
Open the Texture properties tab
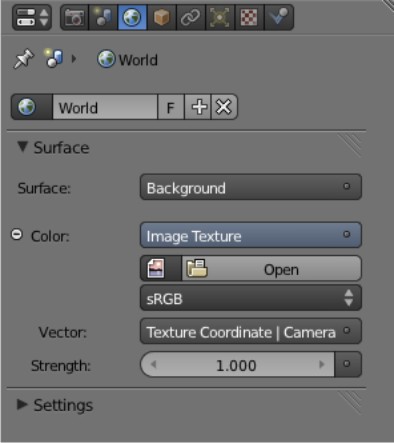(x=249, y=18)
